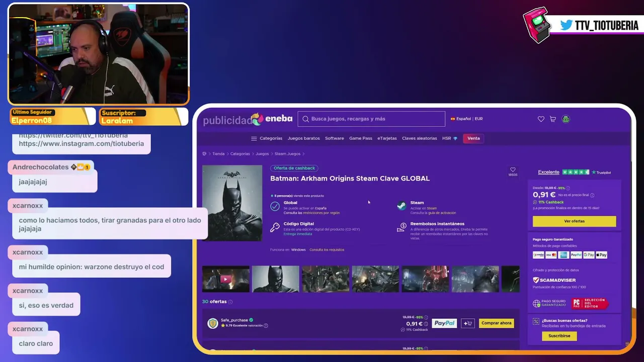This screenshot has width=644, height=362.
Task: Click the Safe_purchase seller shield avatar
Action: pos(213,323)
